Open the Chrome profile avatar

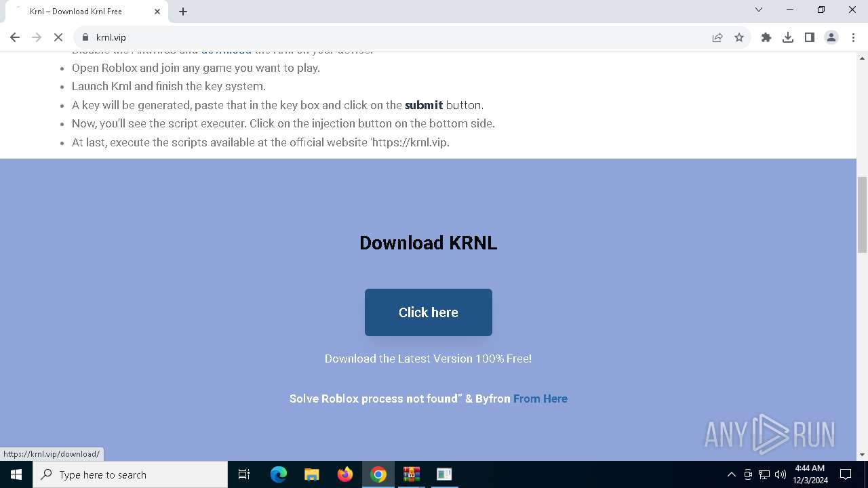tap(831, 37)
